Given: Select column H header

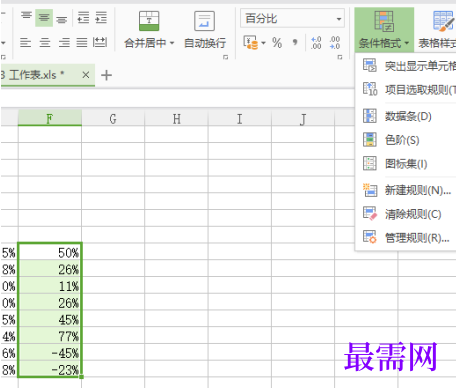Looking at the screenshot, I should coord(176,118).
